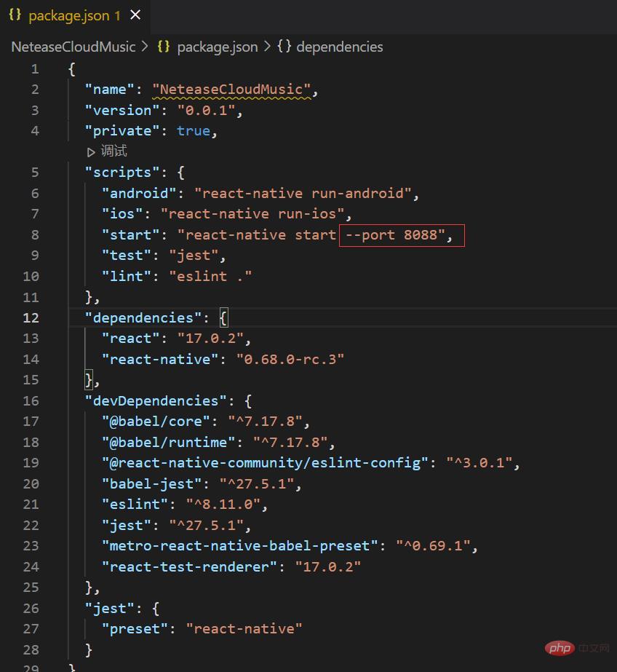The width and height of the screenshot is (617, 672).
Task: Click the "@babel/runtime" key
Action: pos(169,443)
